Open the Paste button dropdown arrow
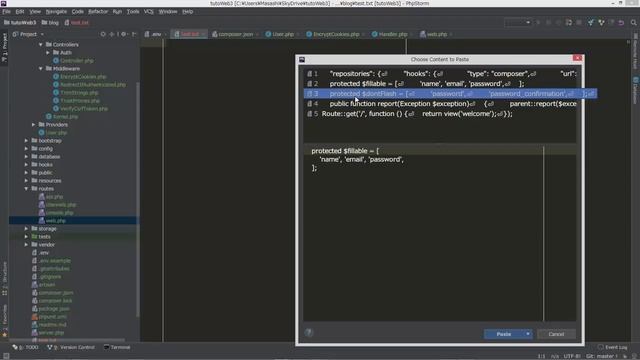This screenshot has height=360, width=640. [528, 334]
